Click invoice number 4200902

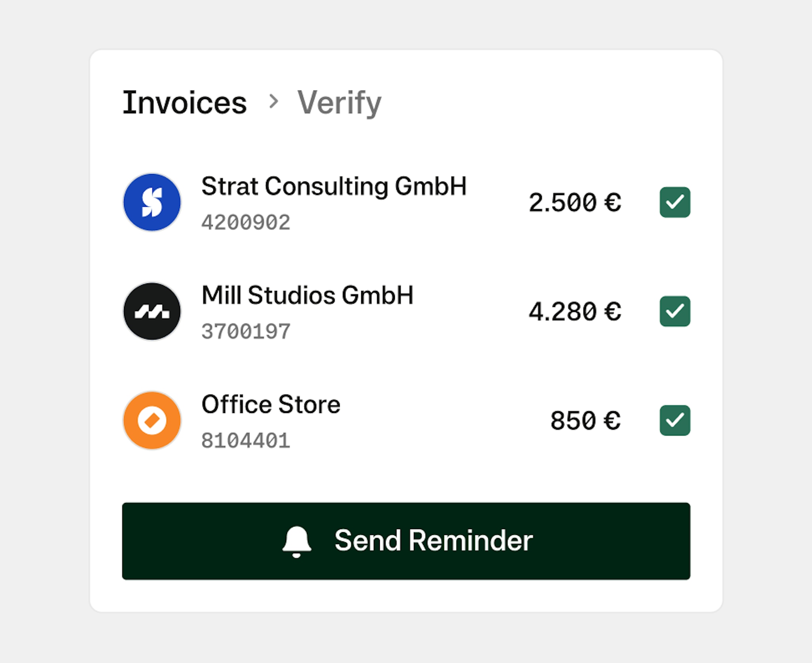point(246,222)
